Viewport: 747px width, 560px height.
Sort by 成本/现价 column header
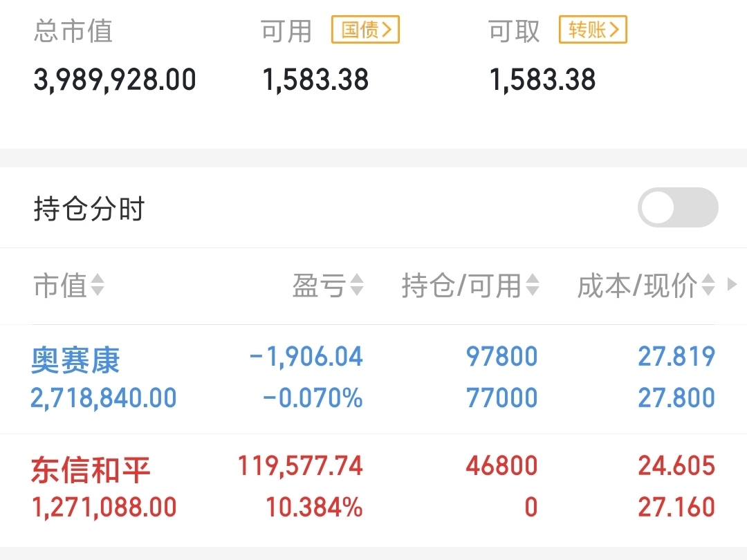[x=646, y=286]
